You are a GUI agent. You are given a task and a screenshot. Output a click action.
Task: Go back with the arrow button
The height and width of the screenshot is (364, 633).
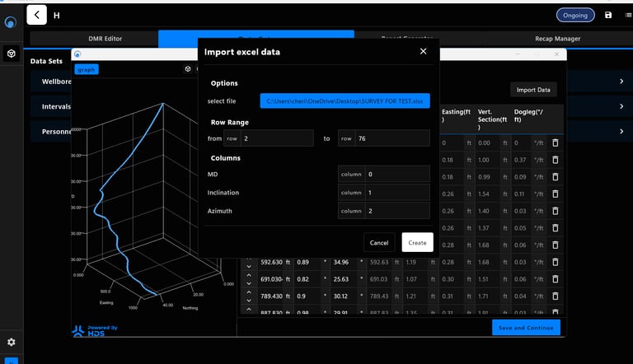coord(37,15)
